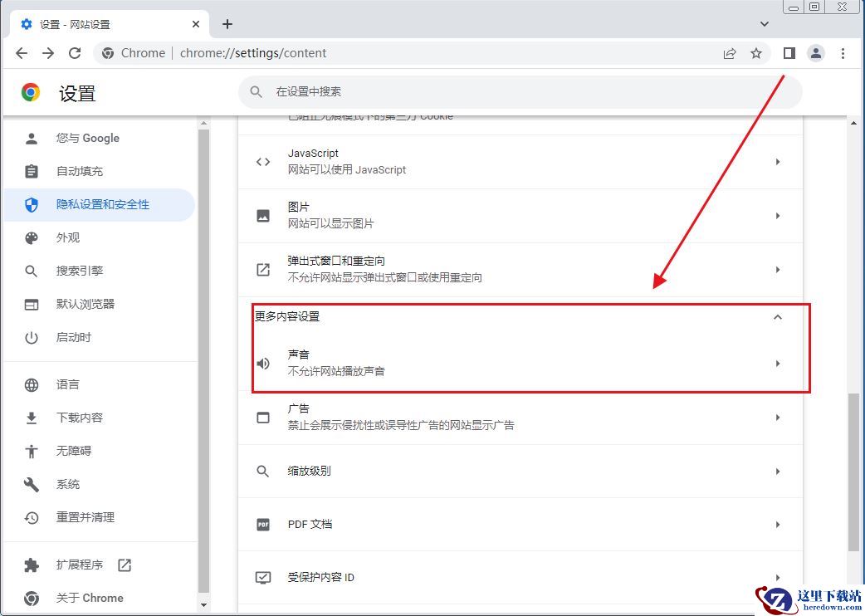Open the 广告 ads settings row
Screen dimensions: 865x616
pyautogui.click(x=520, y=417)
